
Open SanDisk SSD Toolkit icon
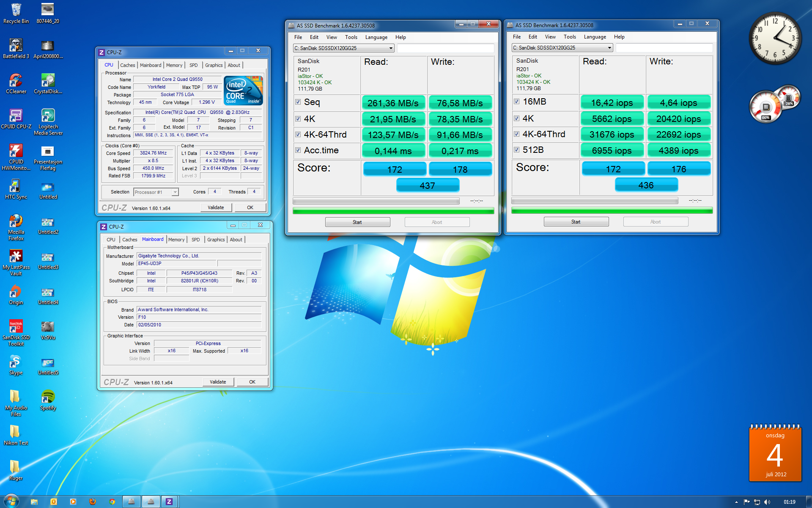coord(16,333)
